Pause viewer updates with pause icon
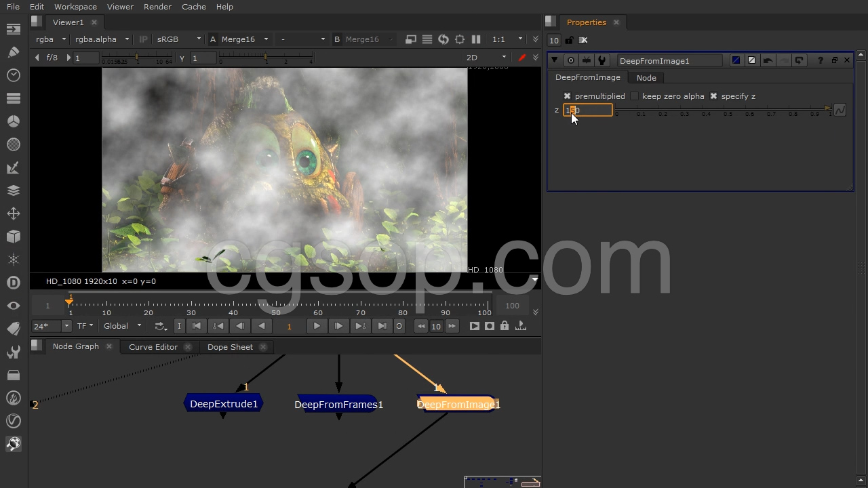The width and height of the screenshot is (868, 488). pyautogui.click(x=476, y=39)
